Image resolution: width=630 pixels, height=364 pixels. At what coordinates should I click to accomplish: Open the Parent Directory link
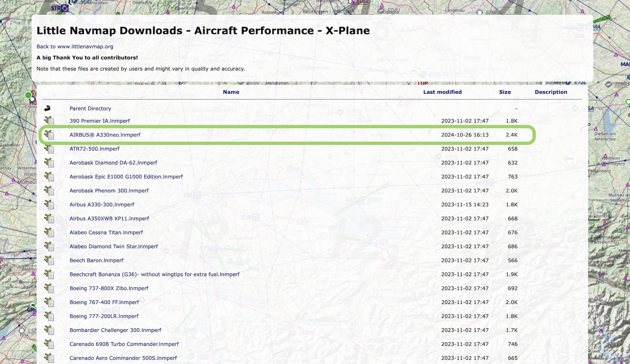[x=90, y=109]
